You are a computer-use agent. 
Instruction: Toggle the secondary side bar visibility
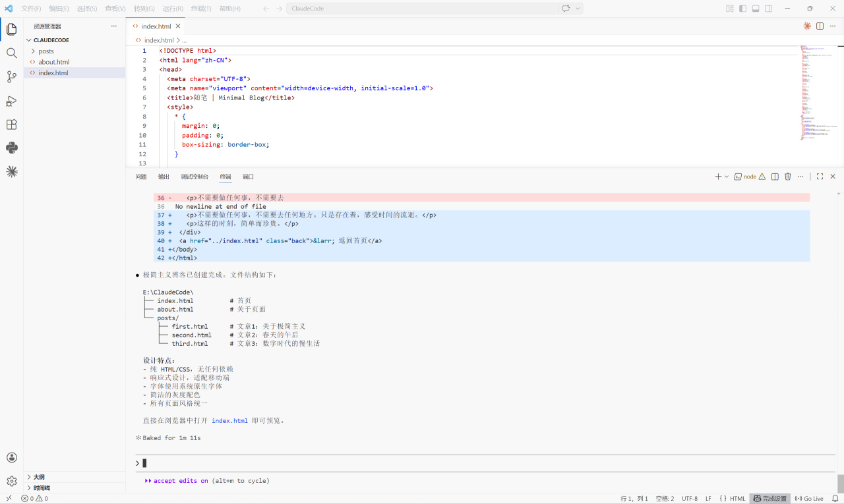pos(769,9)
